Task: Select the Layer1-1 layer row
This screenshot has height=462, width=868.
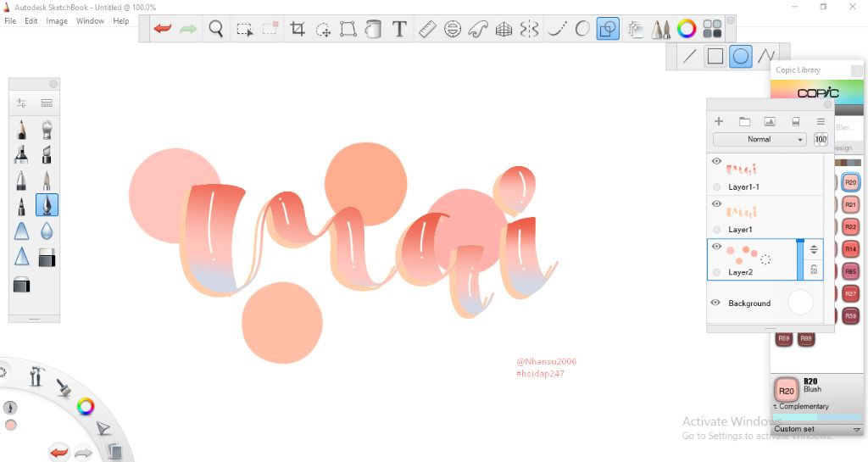Action: point(765,174)
